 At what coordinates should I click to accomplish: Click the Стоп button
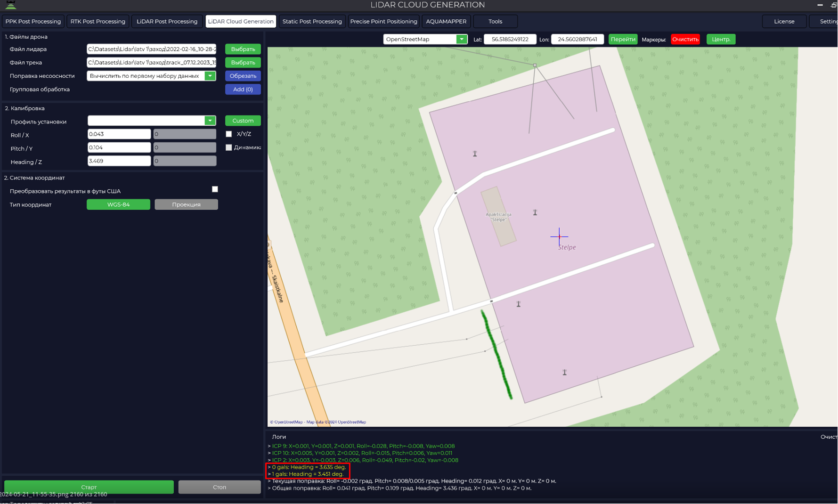[220, 487]
